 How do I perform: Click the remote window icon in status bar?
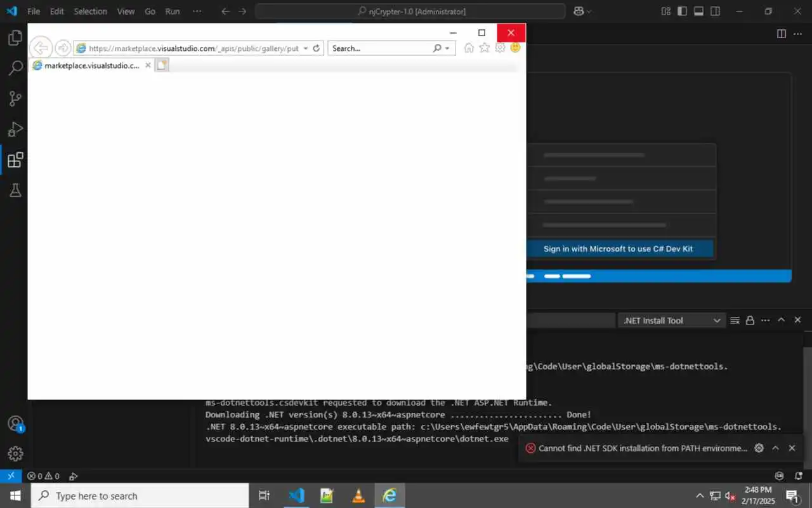pyautogui.click(x=11, y=476)
